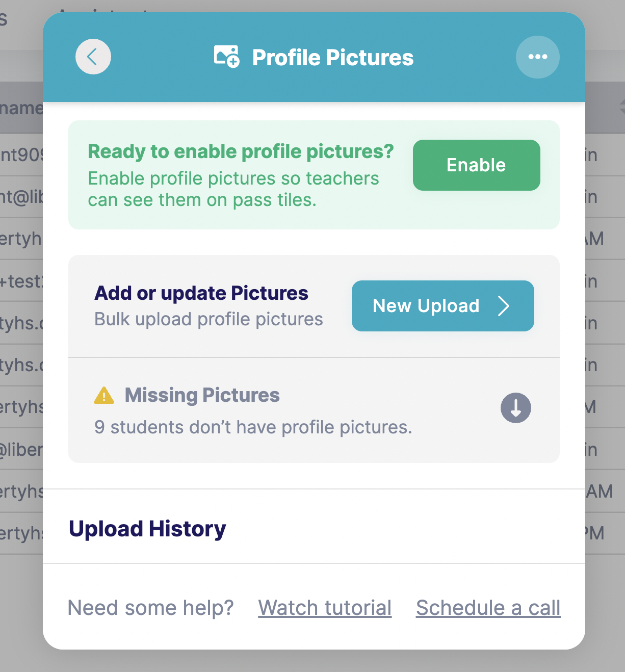Click the '9 students don't have profile pictures' text

253,427
